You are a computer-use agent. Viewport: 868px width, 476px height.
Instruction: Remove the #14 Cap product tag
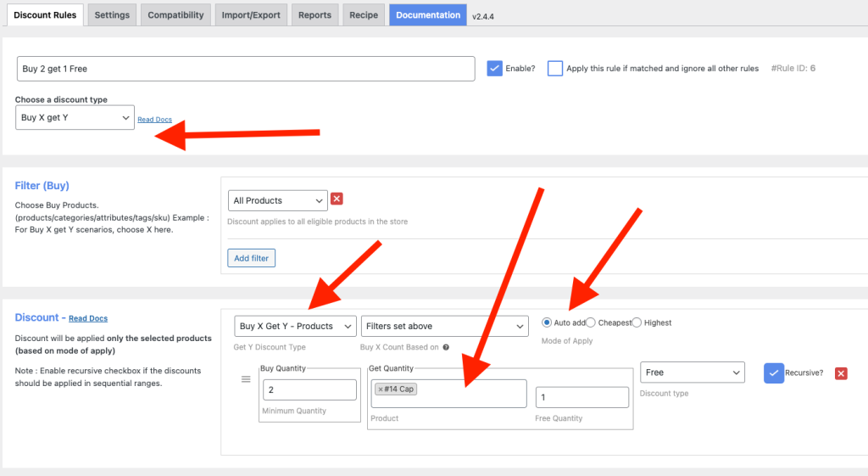[381, 389]
